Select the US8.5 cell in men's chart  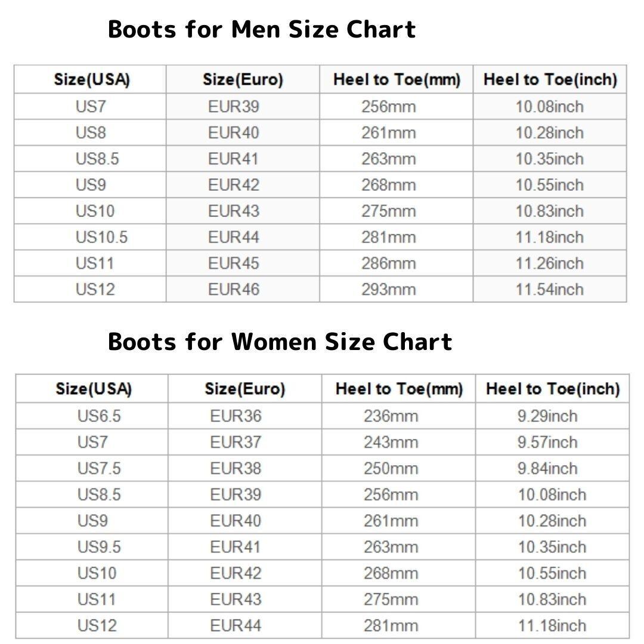97,159
